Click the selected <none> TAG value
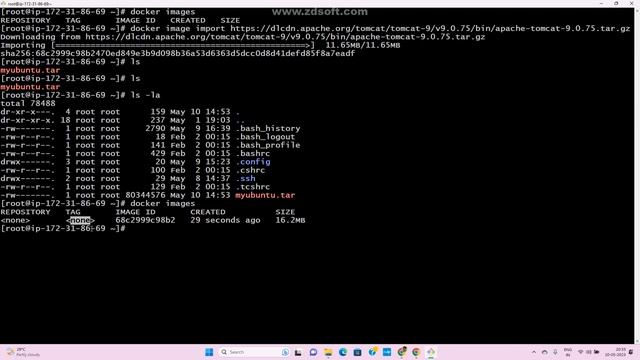 [x=80, y=220]
